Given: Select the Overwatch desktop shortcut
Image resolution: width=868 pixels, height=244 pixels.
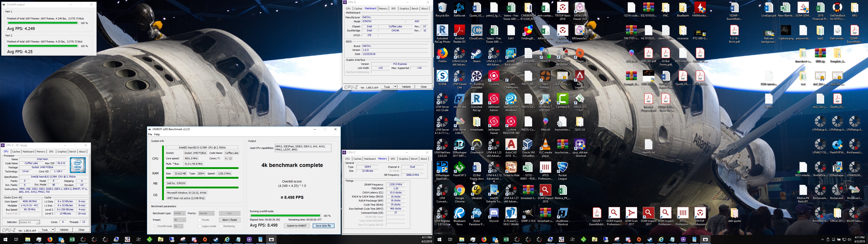Looking at the screenshot, I should click(476, 147).
